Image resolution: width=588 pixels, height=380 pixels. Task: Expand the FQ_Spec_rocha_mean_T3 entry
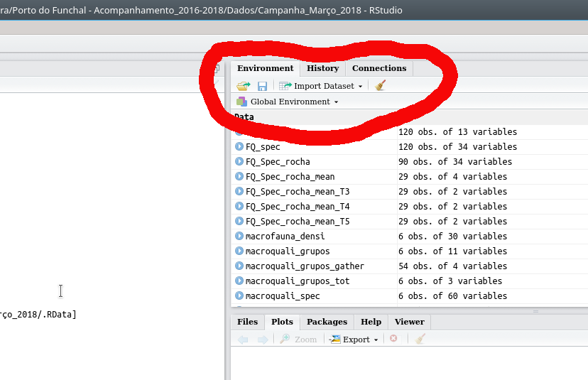point(239,191)
